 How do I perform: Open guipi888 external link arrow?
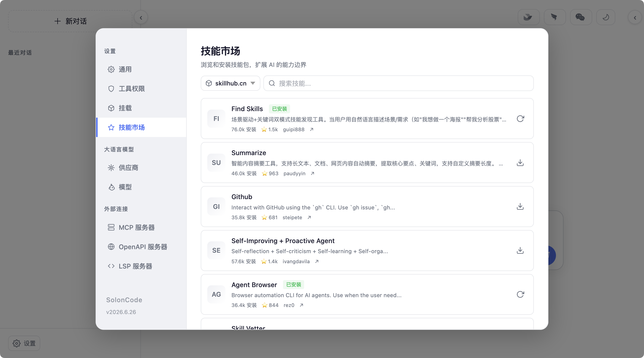point(312,129)
